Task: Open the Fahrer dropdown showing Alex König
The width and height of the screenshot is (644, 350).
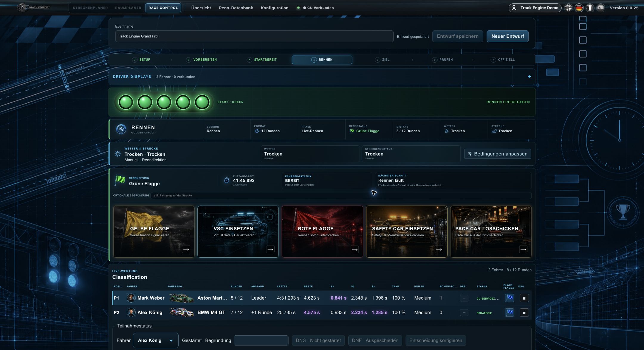Action: click(x=156, y=340)
